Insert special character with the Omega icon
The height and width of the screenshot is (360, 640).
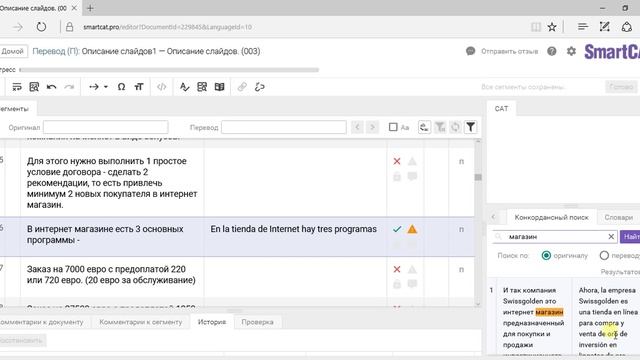point(121,87)
